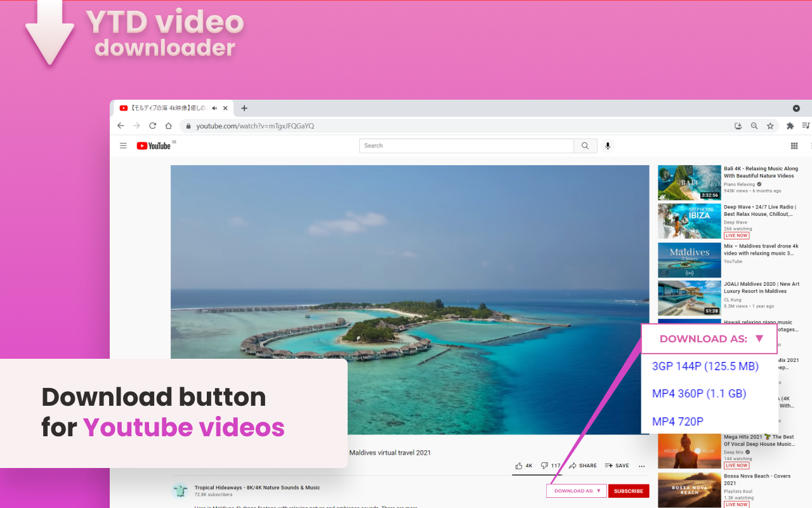Search with your voice via the microphone icon
Screen dimensions: 812x508
[x=608, y=145]
